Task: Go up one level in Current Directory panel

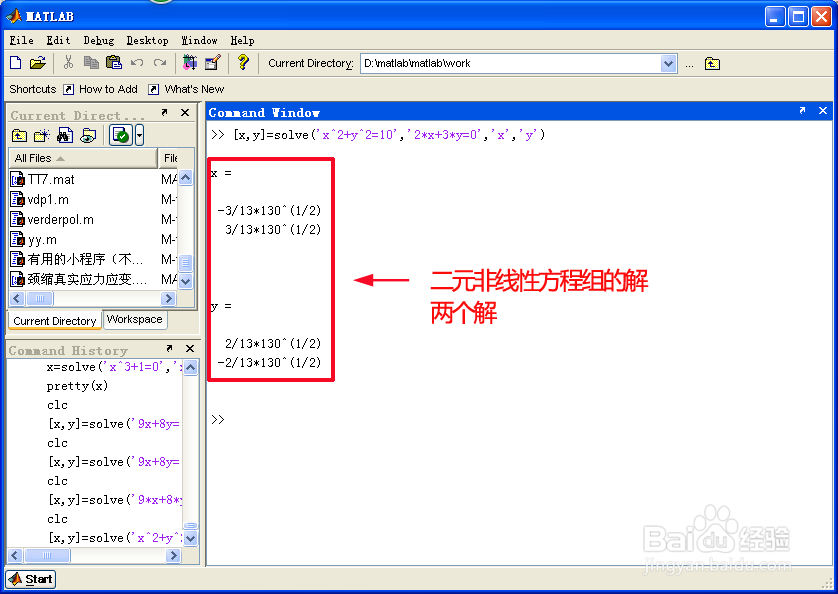Action: point(19,136)
